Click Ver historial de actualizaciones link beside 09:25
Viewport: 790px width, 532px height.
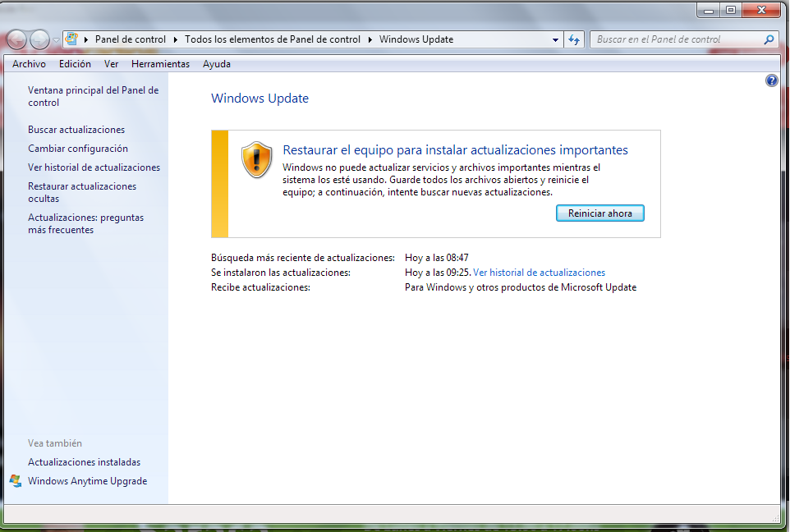(539, 273)
